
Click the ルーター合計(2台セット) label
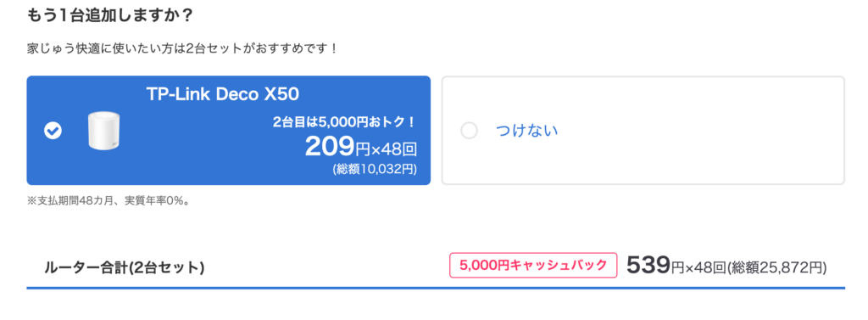pyautogui.click(x=125, y=268)
